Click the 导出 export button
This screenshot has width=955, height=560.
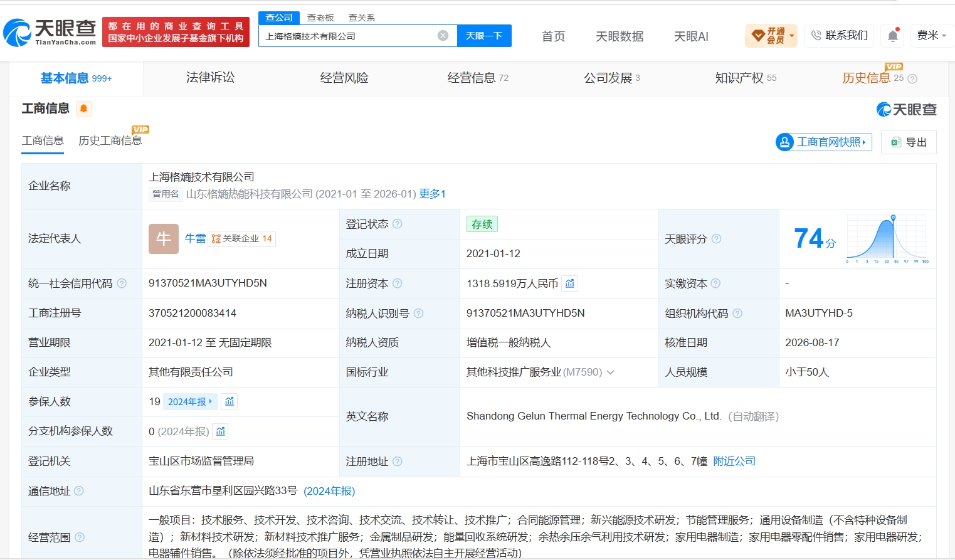click(x=909, y=142)
